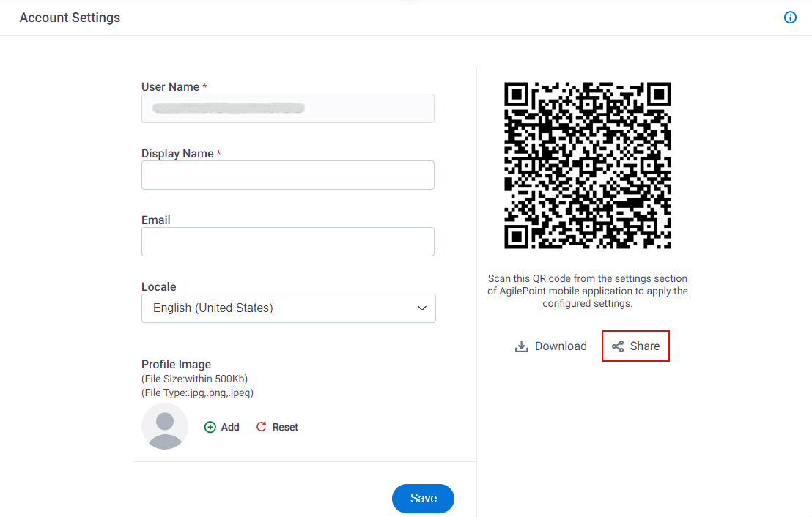This screenshot has width=812, height=517.
Task: Focus the User Name input field
Action: (x=288, y=108)
